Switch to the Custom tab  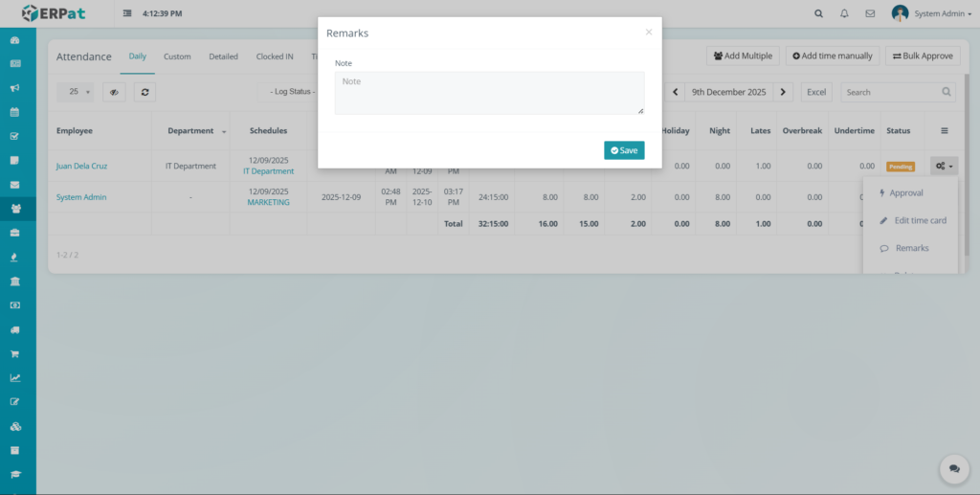coord(177,56)
